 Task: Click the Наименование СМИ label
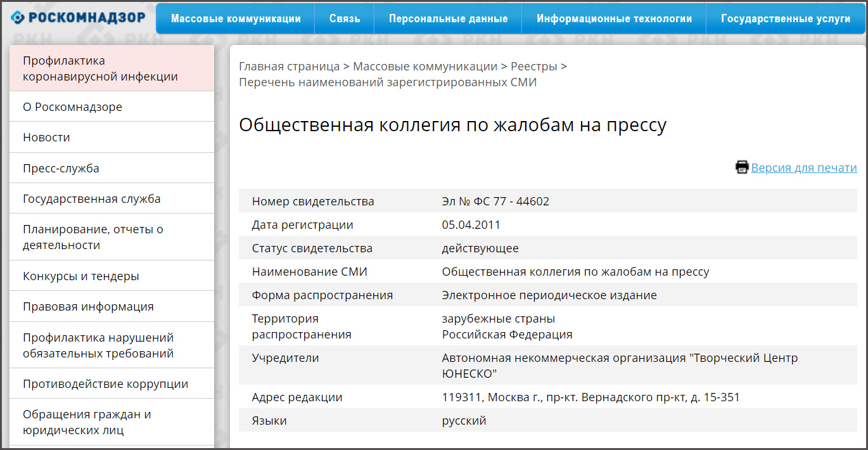click(x=310, y=272)
